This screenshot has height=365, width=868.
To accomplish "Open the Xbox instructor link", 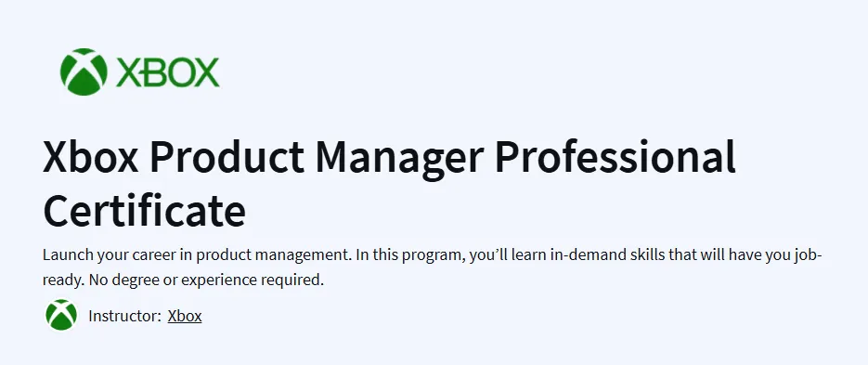I will (x=185, y=316).
